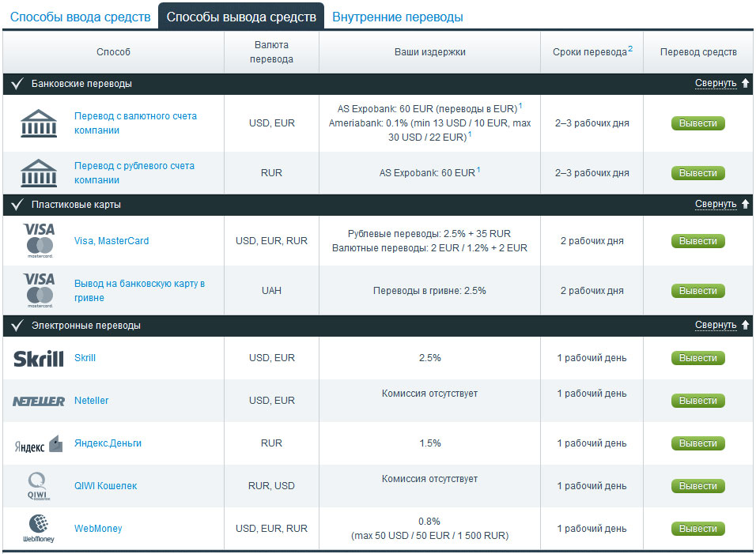Toggle checkmark beside Пластиковые карты header
The width and height of the screenshot is (756, 554).
tap(16, 205)
